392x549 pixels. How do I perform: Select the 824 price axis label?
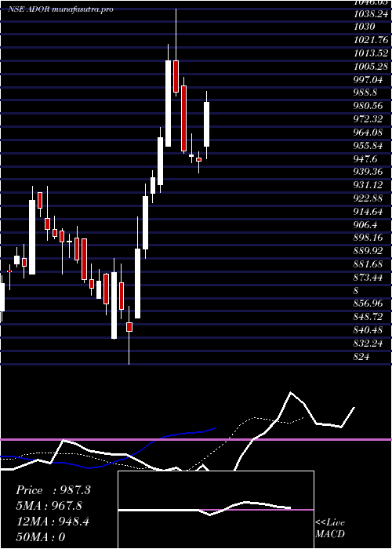[361, 356]
